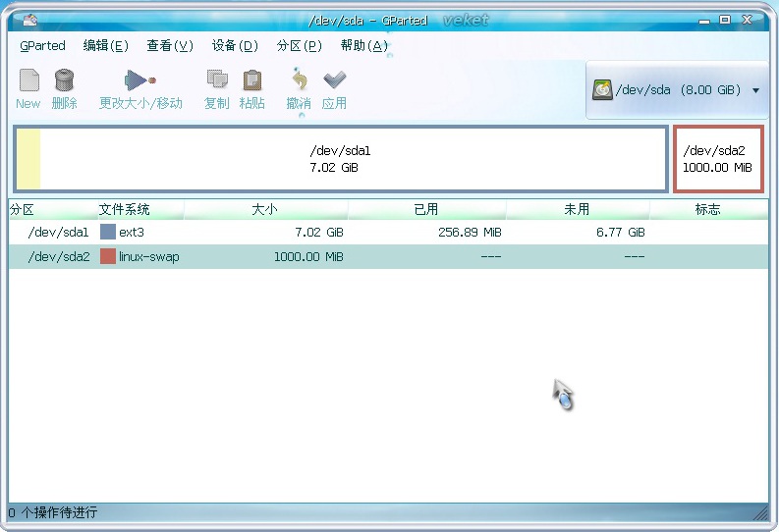Open the 查看(V) menu
This screenshot has width=779, height=532.
click(x=170, y=46)
